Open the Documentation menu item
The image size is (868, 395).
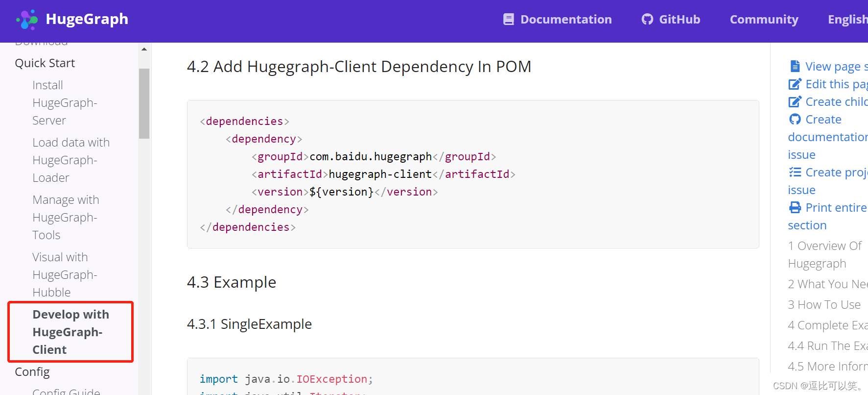558,19
